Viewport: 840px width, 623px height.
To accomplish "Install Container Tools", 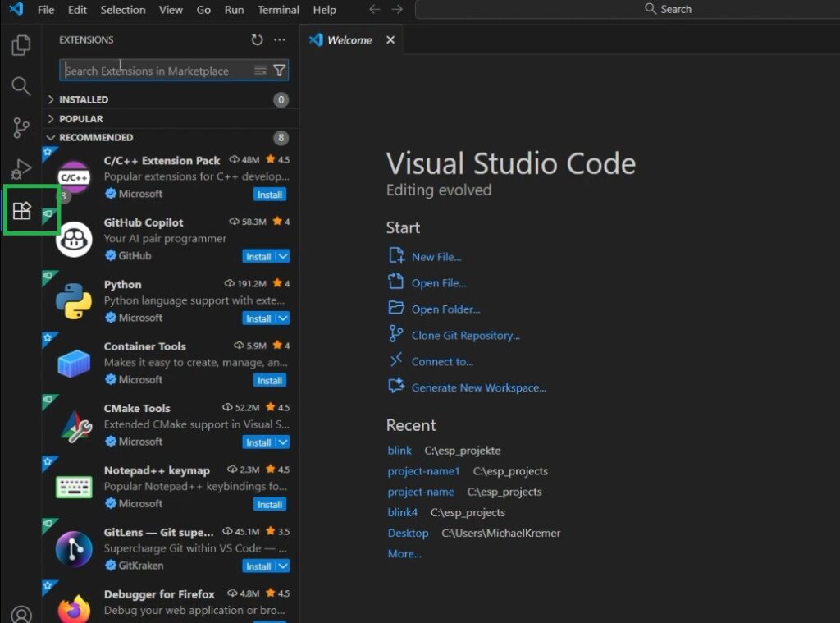I will coord(269,380).
